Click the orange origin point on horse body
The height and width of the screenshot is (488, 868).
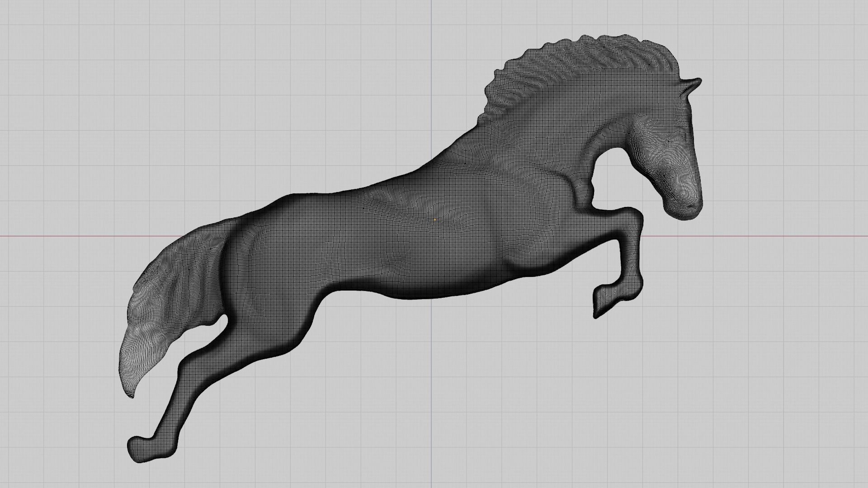tap(435, 220)
